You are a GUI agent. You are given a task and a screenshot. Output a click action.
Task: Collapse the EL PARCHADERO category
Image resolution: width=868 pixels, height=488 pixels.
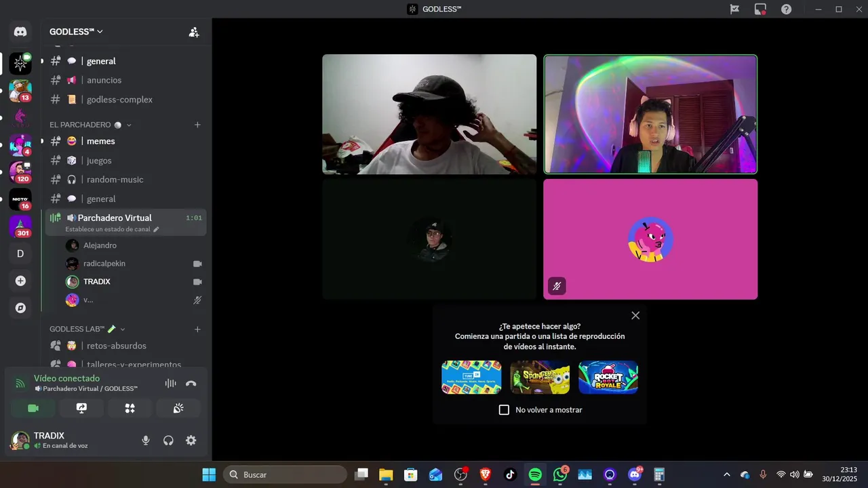point(90,125)
